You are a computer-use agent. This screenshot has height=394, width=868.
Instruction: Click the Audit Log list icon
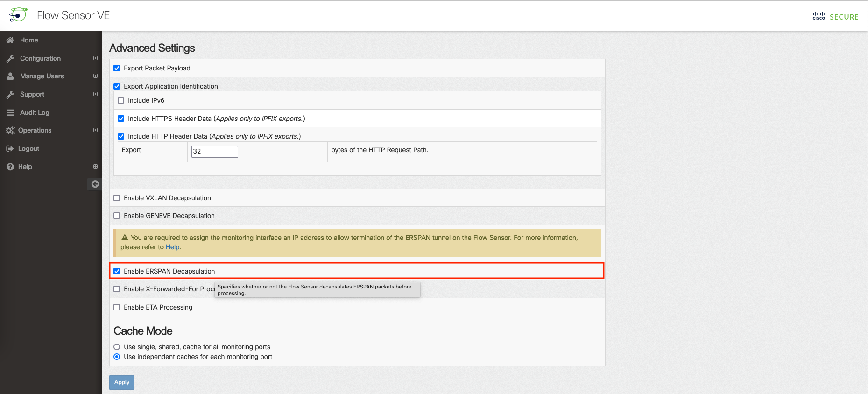coord(10,113)
